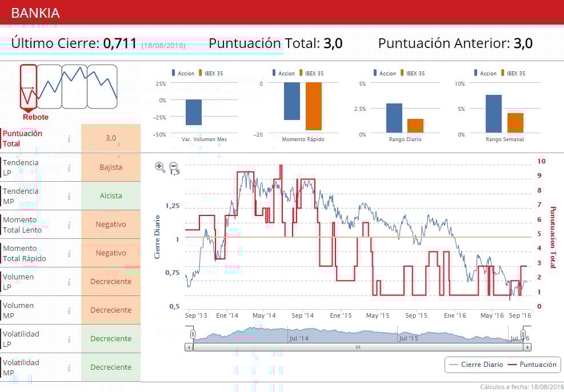Open info icon for Volumen LP

click(x=69, y=282)
